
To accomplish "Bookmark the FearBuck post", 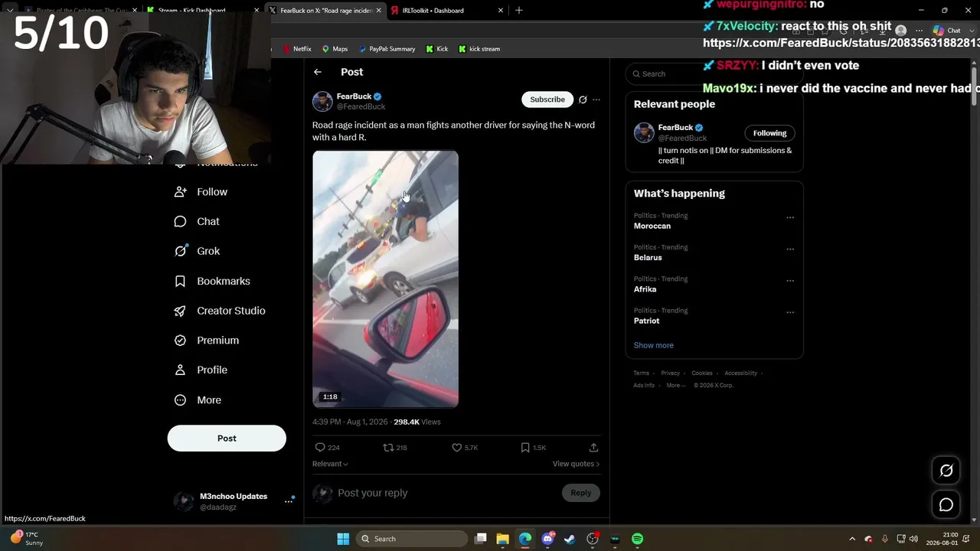I will [525, 448].
